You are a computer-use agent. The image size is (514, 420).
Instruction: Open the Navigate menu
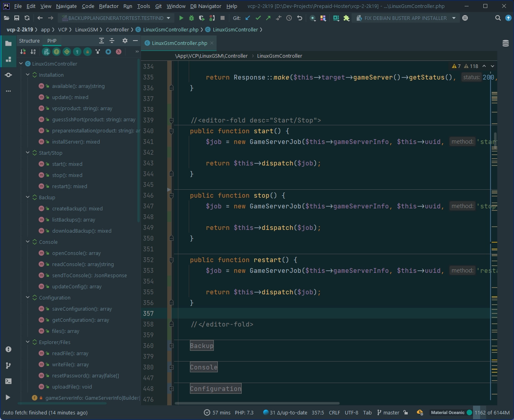[x=66, y=6]
